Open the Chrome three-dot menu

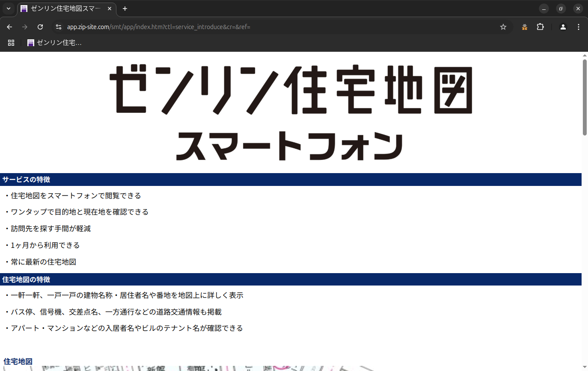coord(579,27)
